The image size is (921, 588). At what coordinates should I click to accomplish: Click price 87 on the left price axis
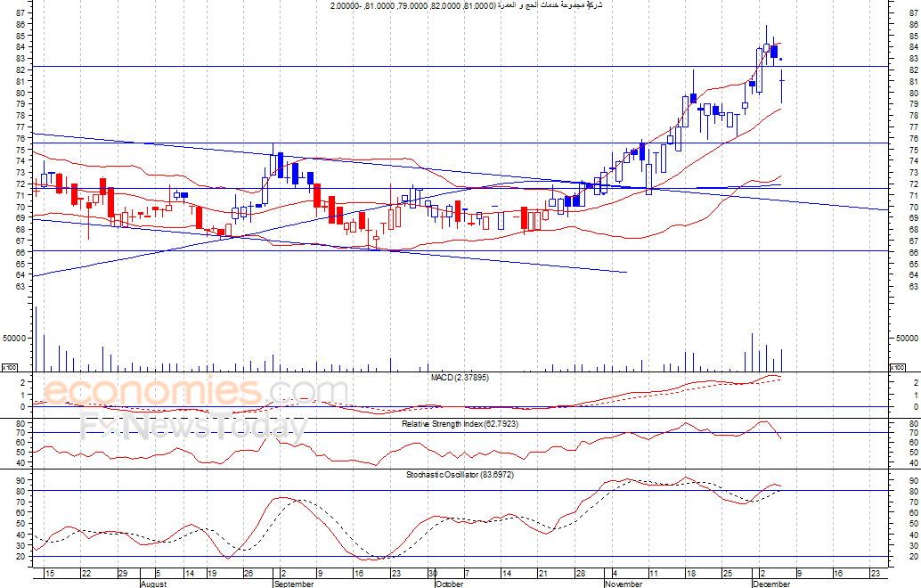20,13
